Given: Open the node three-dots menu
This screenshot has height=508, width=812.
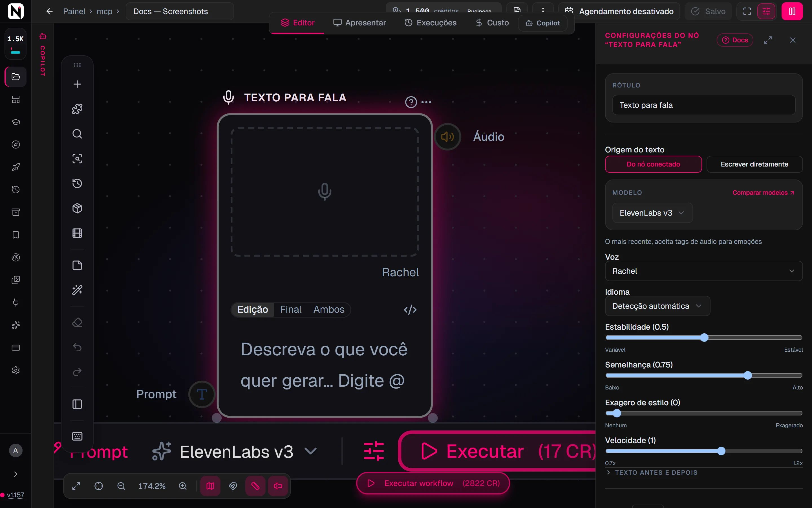Looking at the screenshot, I should (x=426, y=102).
